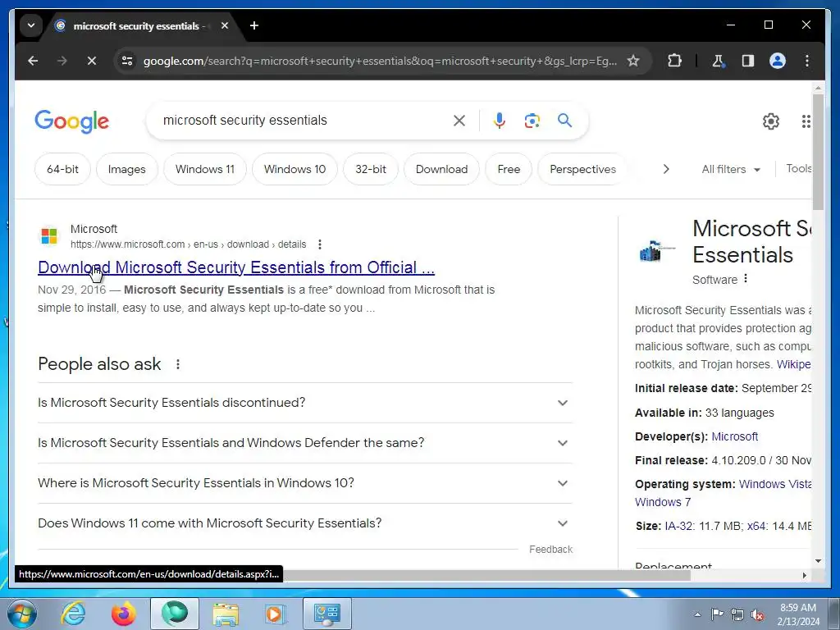Expand 'Security Essentials and Windows Defender the same?'
Viewport: 840px width, 630px height.
point(305,443)
